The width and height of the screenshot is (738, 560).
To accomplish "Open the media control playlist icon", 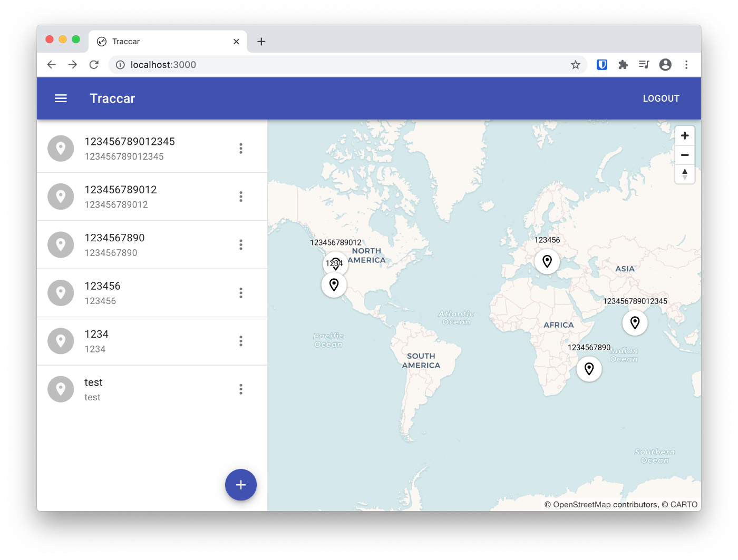I will pos(644,65).
